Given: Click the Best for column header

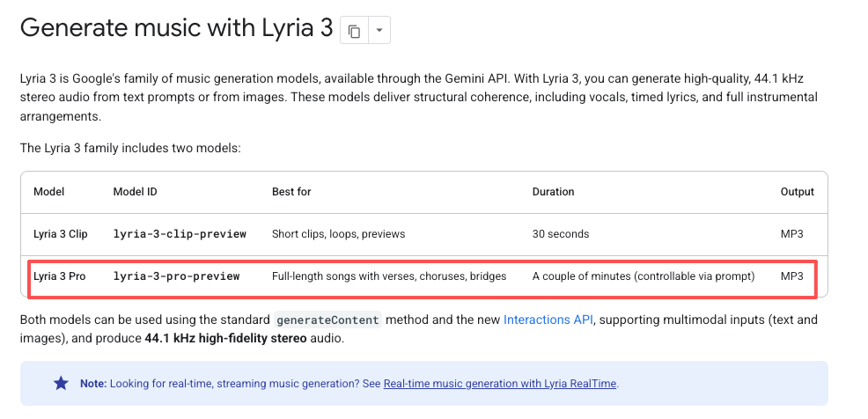Looking at the screenshot, I should (291, 192).
